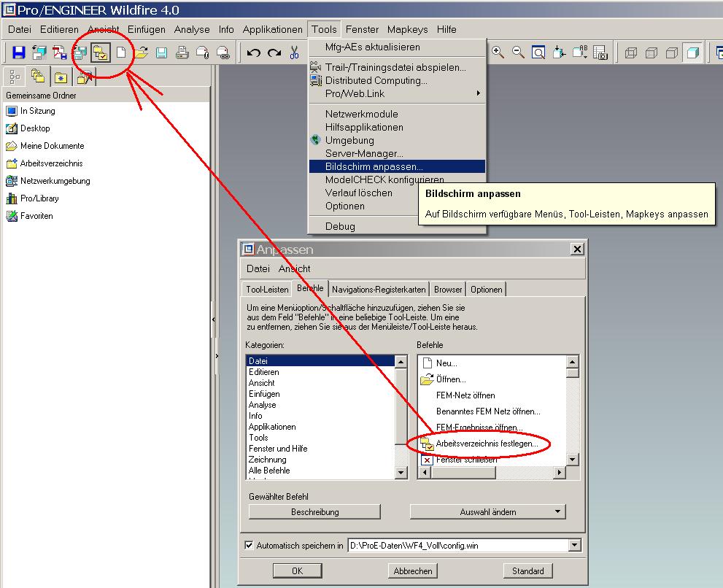Select Zeichnung in Kategorien list

(x=321, y=460)
